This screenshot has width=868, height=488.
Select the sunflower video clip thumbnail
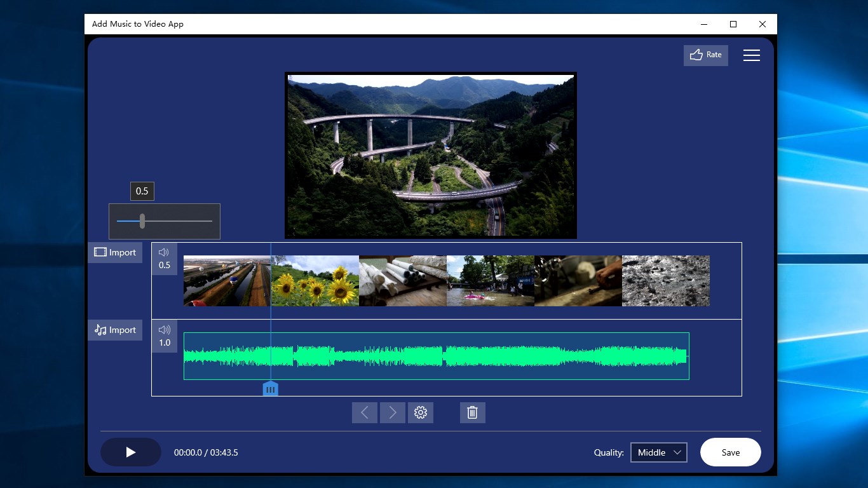(x=315, y=281)
